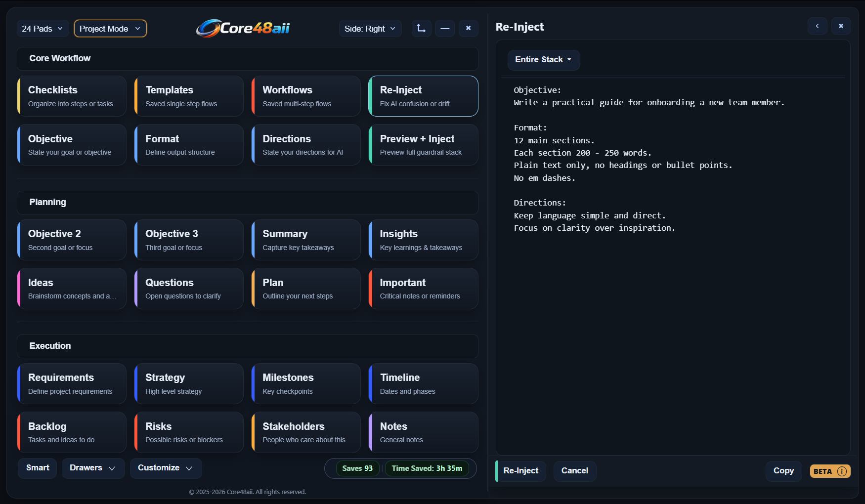865x504 pixels.
Task: Open the Side: Right dropdown
Action: point(370,28)
